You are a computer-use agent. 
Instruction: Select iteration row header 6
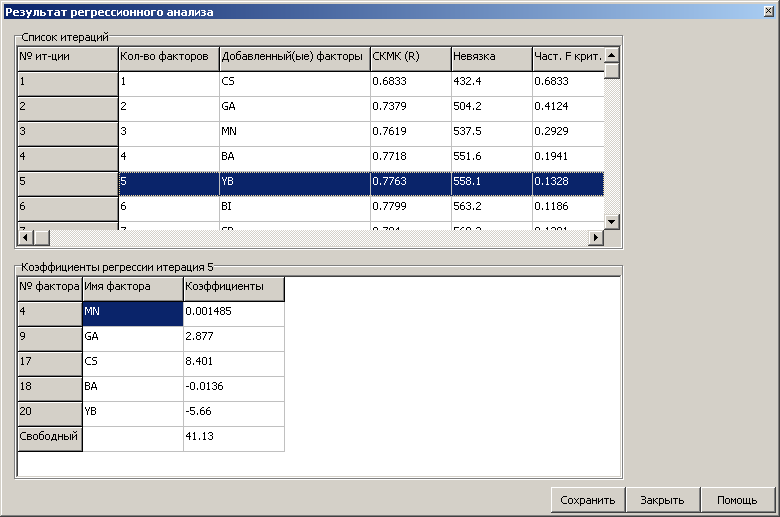(x=68, y=208)
